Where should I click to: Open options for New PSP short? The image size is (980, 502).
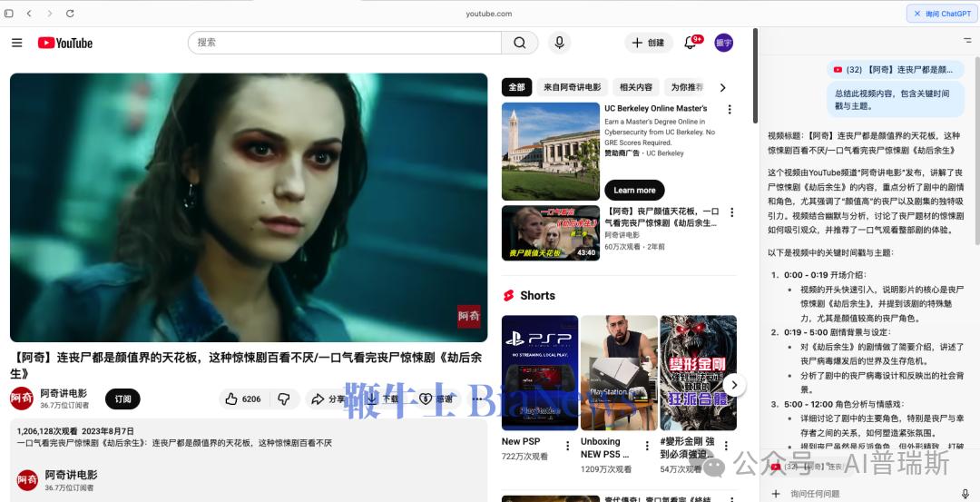pos(567,446)
